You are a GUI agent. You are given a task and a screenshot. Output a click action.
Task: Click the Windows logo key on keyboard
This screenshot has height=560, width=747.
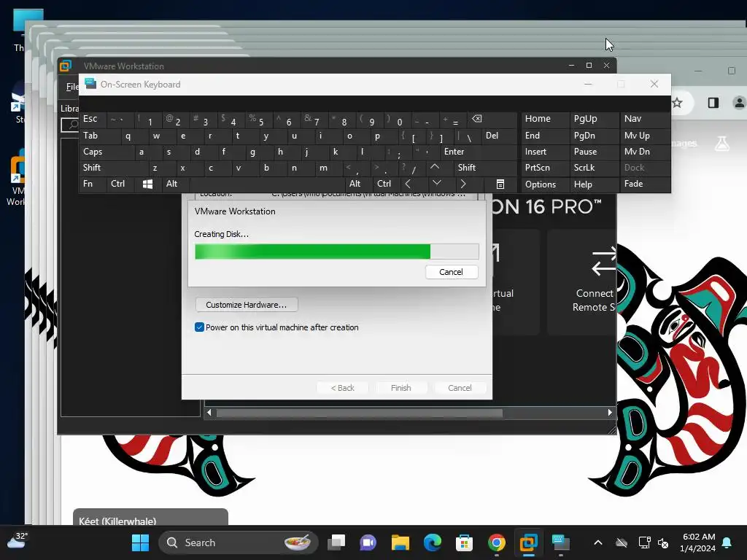point(147,184)
